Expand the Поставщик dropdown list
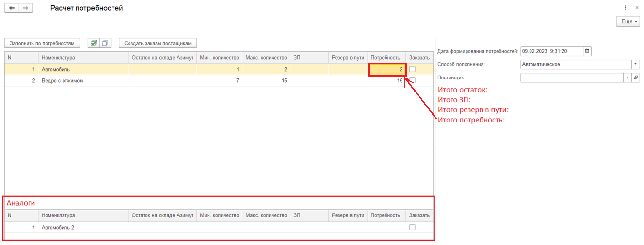This screenshot has height=245, width=644. click(627, 77)
